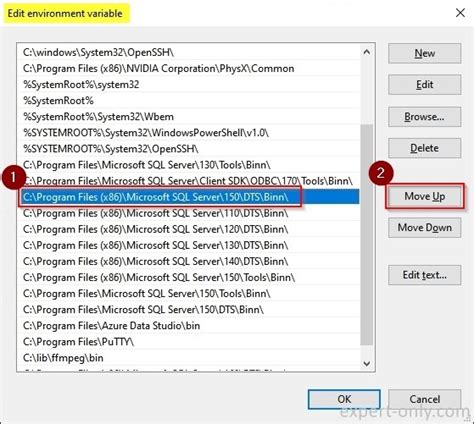The width and height of the screenshot is (474, 424).
Task: Click the New button
Action: click(424, 53)
